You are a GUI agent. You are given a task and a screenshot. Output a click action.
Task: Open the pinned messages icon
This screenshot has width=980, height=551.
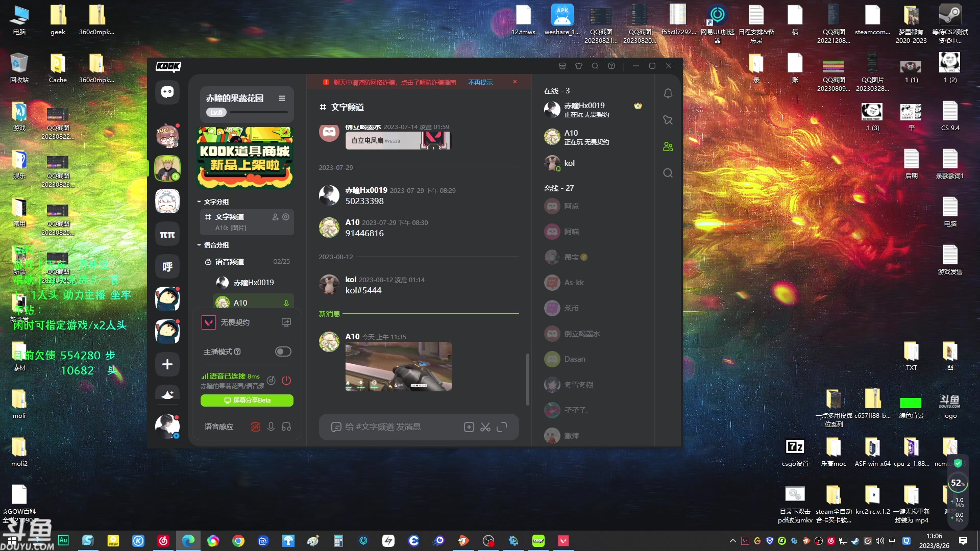(668, 120)
